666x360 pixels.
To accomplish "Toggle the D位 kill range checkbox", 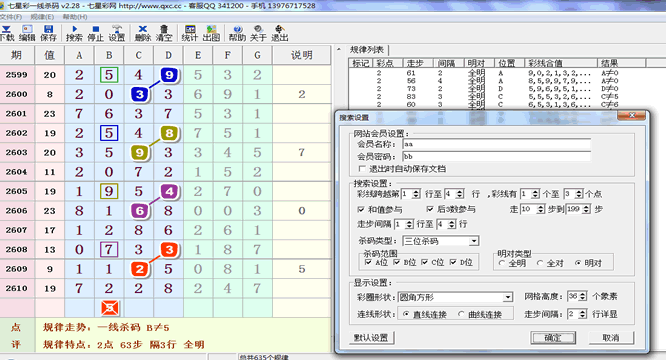I will [453, 262].
